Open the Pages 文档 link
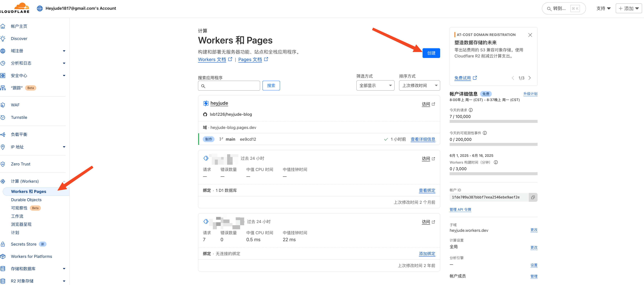 (253, 59)
